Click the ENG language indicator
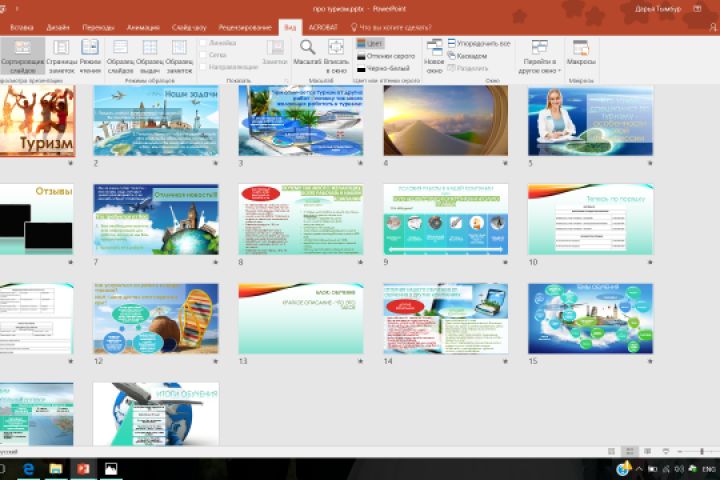The height and width of the screenshot is (480, 720). [709, 469]
